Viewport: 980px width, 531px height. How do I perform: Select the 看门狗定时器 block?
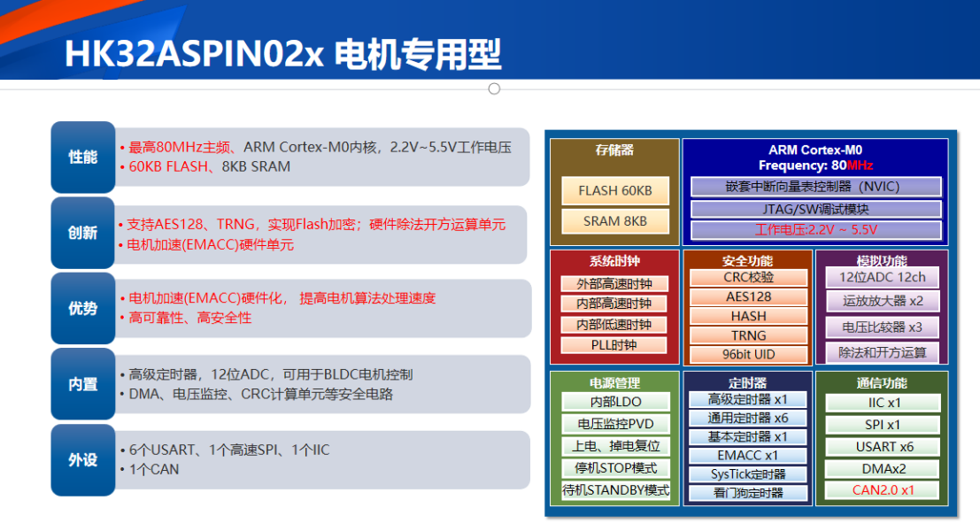[x=747, y=493]
